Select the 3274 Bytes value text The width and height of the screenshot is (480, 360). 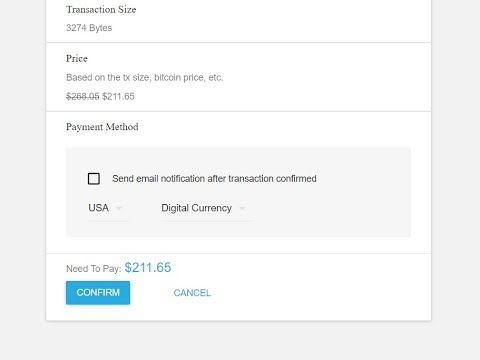89,28
